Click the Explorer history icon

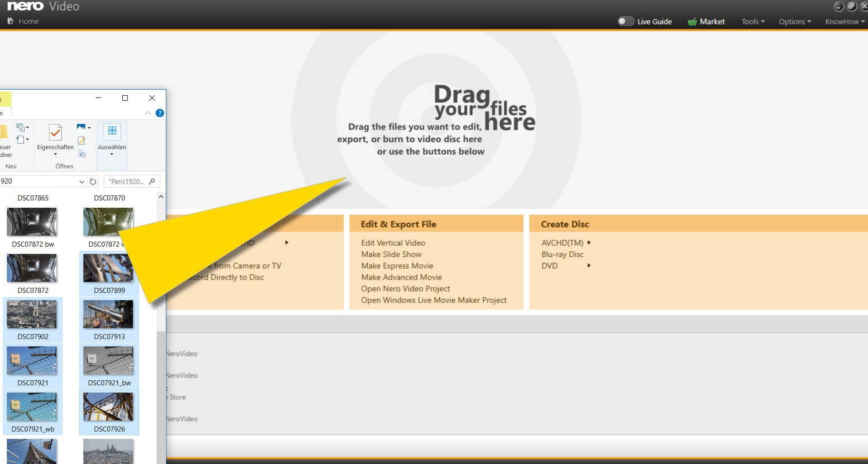tap(82, 154)
